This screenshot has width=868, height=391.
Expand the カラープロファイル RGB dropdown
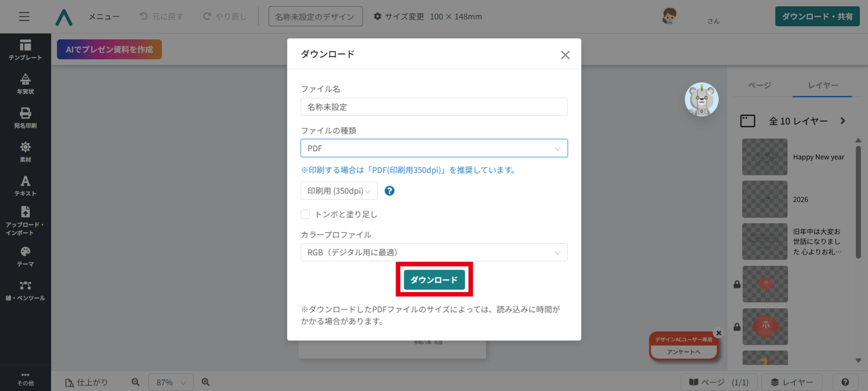pyautogui.click(x=434, y=253)
